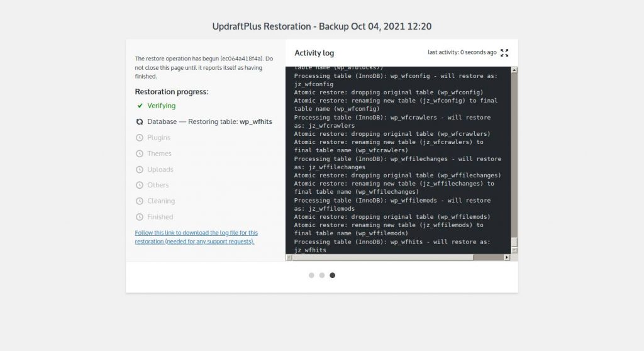Click 'The restore operation has begun' message

click(204, 67)
